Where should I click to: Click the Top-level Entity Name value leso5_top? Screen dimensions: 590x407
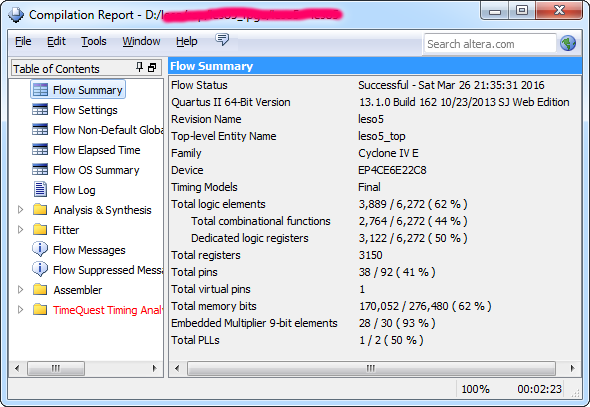click(382, 136)
